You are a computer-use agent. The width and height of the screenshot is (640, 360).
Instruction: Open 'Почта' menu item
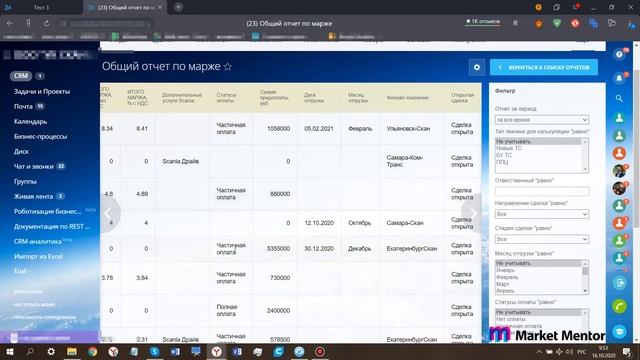click(23, 107)
